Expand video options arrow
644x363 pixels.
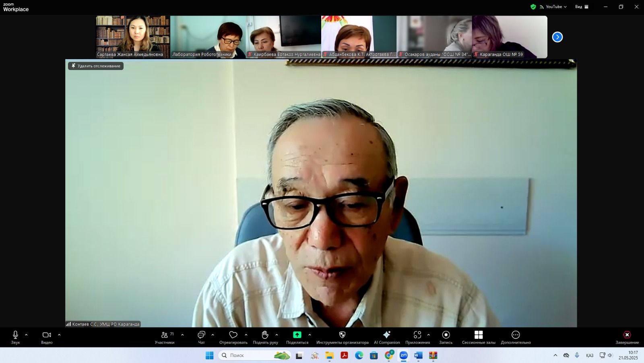59,335
